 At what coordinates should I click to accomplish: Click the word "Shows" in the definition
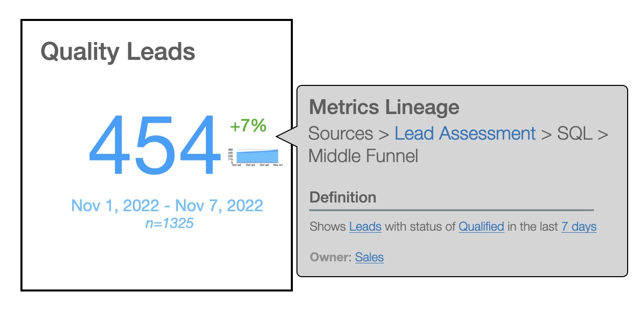(x=327, y=227)
